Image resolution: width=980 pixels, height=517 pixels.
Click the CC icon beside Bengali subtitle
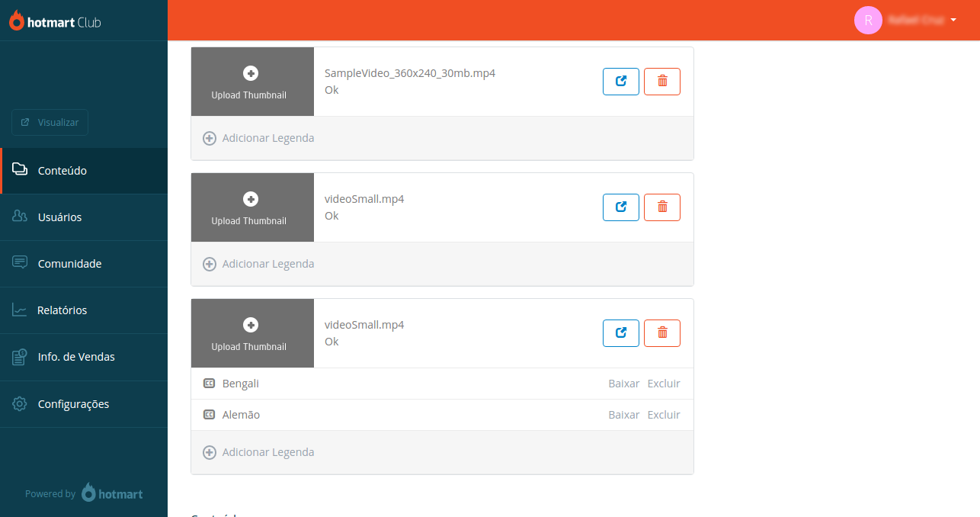tap(209, 384)
